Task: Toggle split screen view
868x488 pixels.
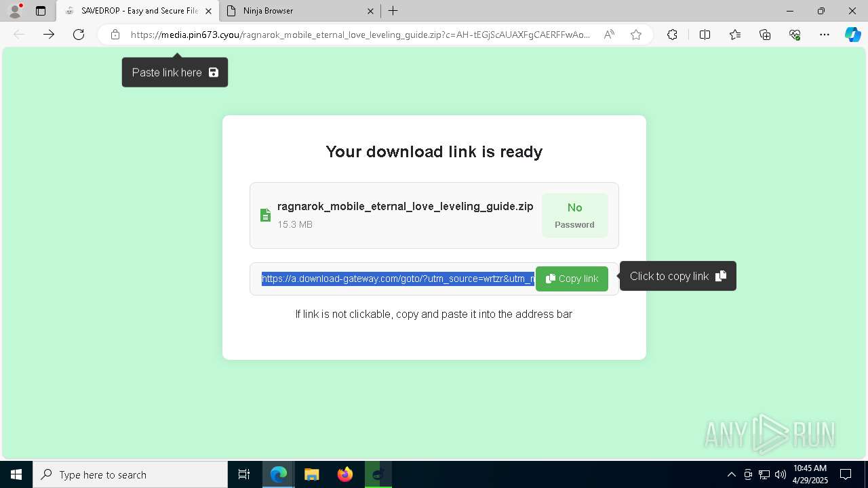Action: coord(705,35)
